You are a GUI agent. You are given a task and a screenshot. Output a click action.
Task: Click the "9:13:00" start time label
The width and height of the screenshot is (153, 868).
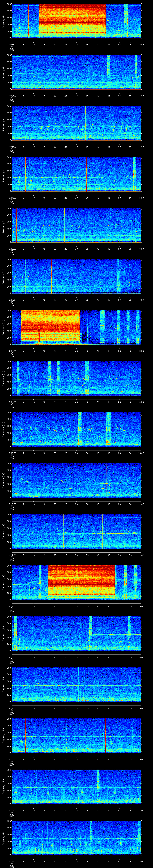(x=12, y=657)
